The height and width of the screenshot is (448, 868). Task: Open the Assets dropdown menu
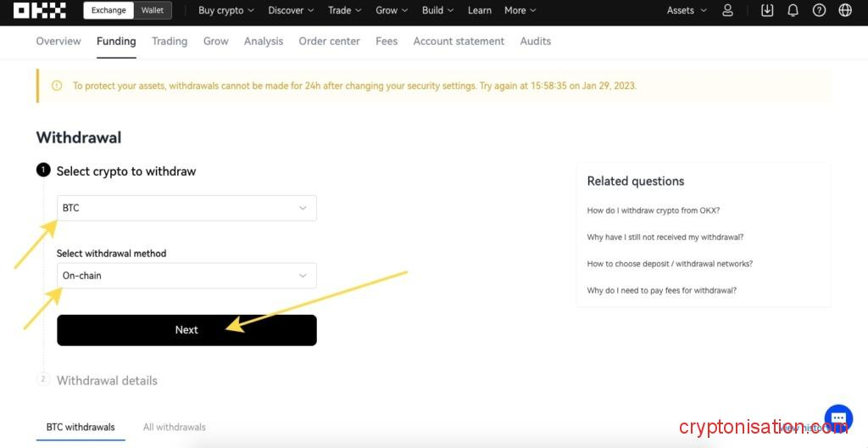[687, 11]
